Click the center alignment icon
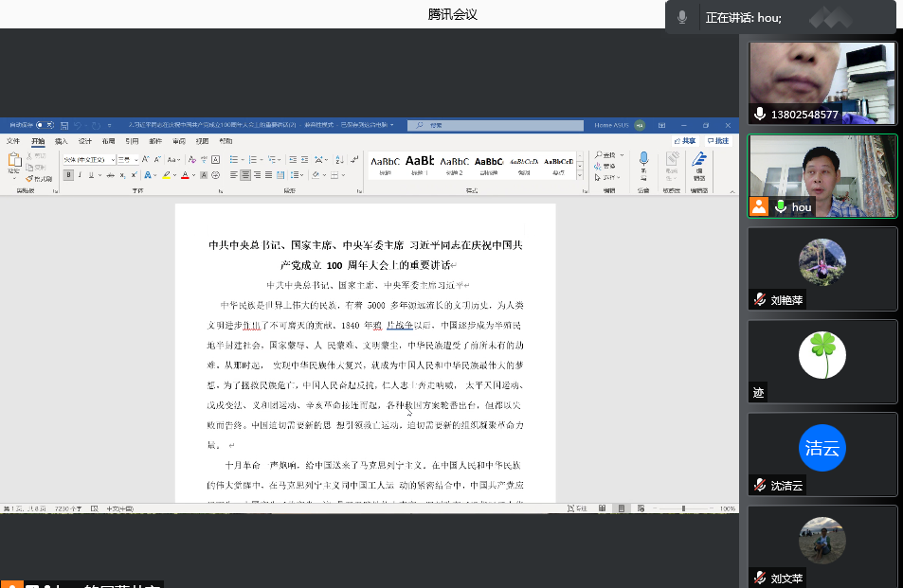This screenshot has height=588, width=903. pos(245,175)
